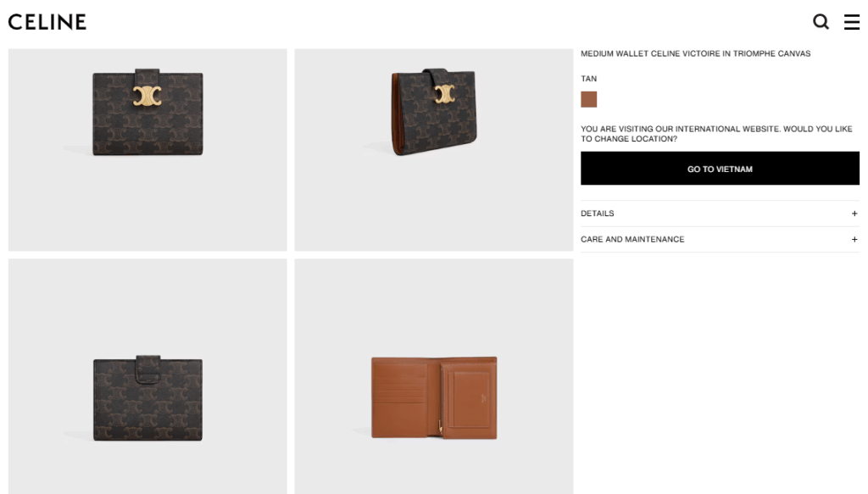Click plus icon beside Care and Maintenance
This screenshot has width=868, height=494.
[854, 240]
